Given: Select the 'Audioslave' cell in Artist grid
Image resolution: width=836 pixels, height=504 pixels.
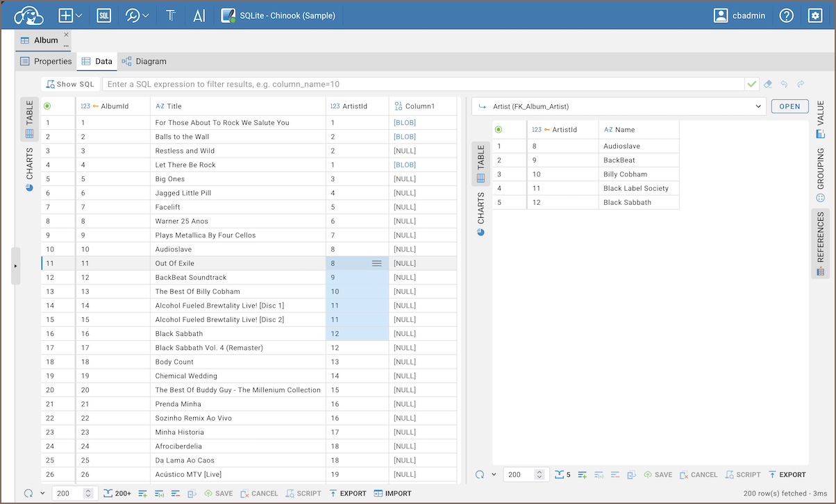Looking at the screenshot, I should pyautogui.click(x=639, y=146).
